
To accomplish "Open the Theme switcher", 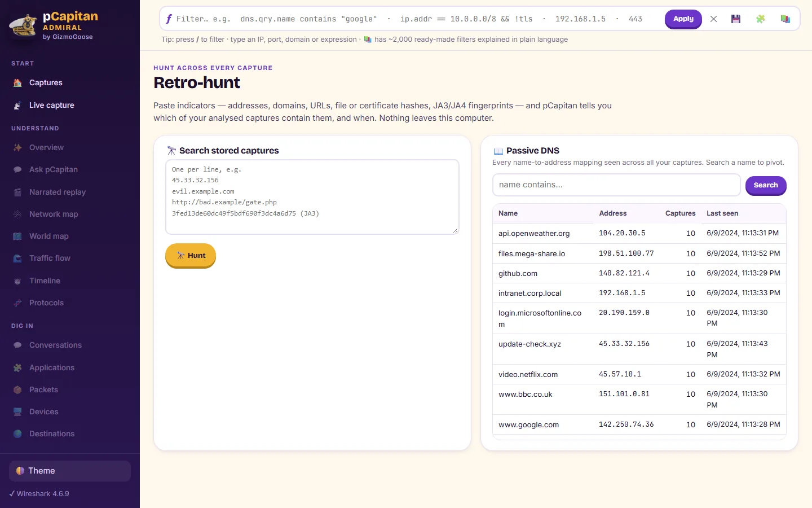I will click(x=70, y=471).
